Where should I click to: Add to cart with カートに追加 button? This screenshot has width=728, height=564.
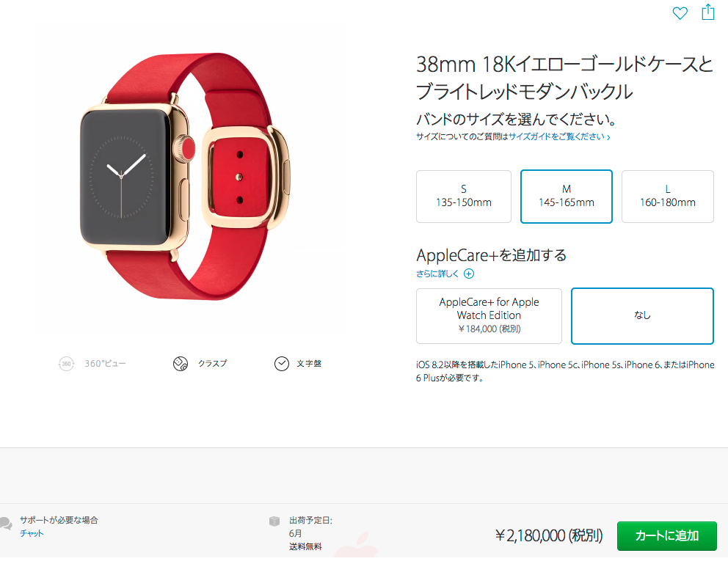tap(666, 535)
